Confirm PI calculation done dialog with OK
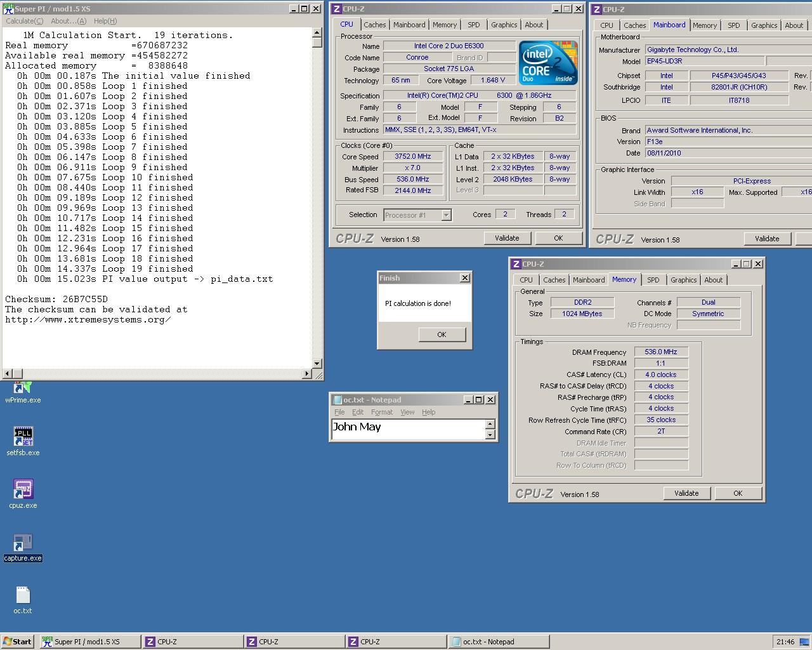This screenshot has height=650, width=812. 442,335
